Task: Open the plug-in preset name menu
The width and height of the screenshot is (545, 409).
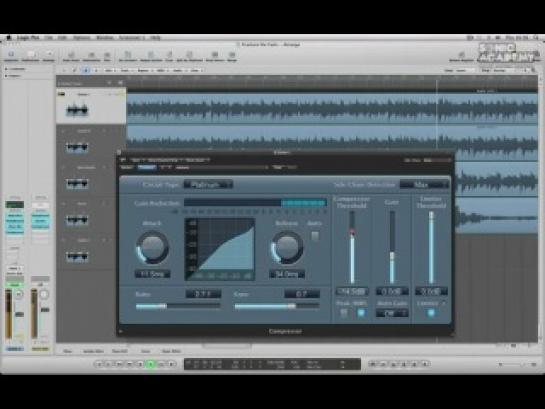Action: coord(222,167)
